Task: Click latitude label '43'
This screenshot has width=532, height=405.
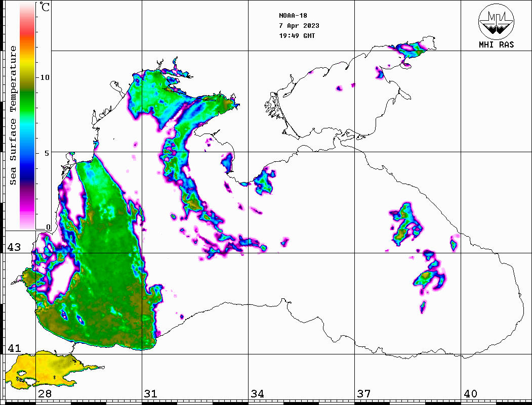Action: [x=14, y=247]
